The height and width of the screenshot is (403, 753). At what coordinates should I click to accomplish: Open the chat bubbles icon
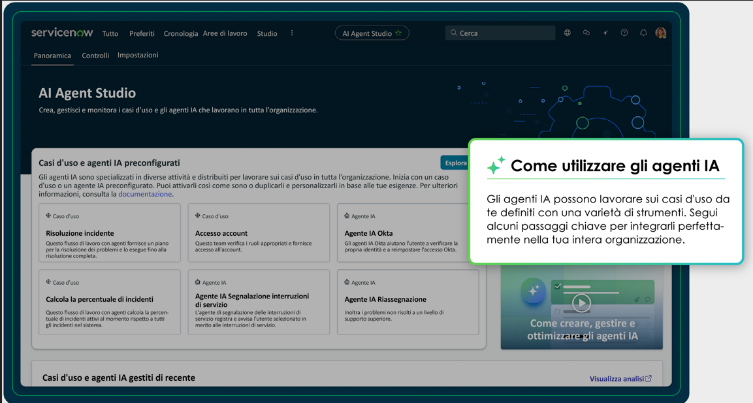pyautogui.click(x=586, y=33)
